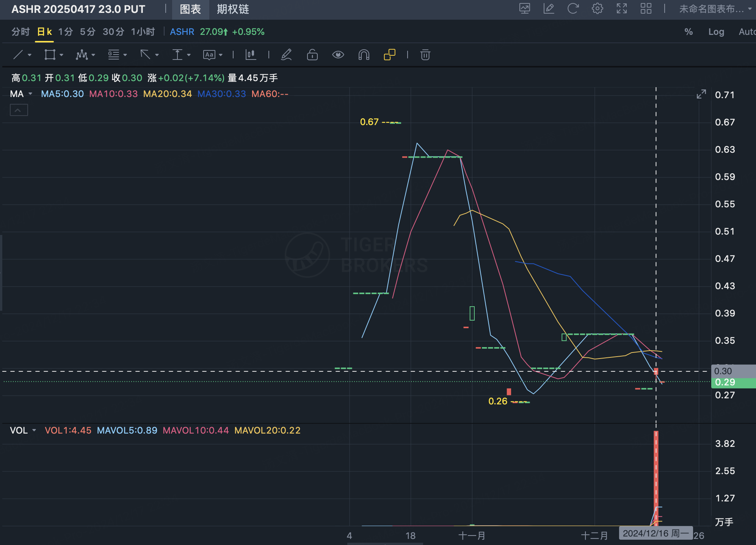
Task: Expand the VOL indicator dropdown
Action: point(34,431)
